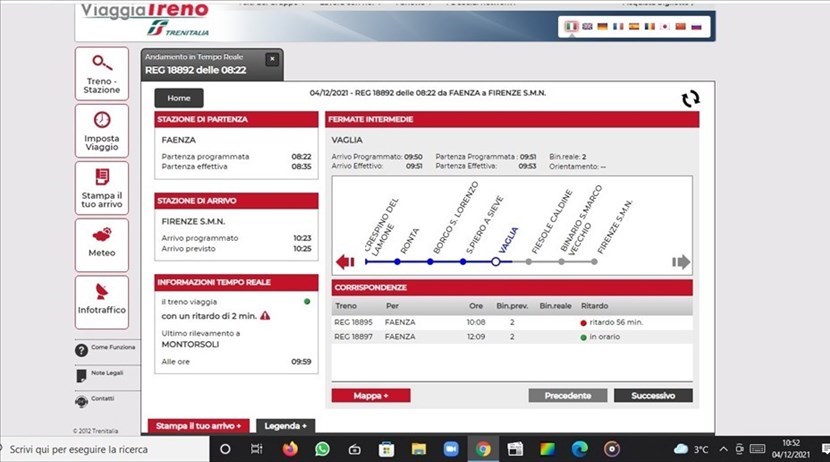Screen dimensions: 830x462
Task: Click the delay warning triangle icon
Action: [x=265, y=315]
